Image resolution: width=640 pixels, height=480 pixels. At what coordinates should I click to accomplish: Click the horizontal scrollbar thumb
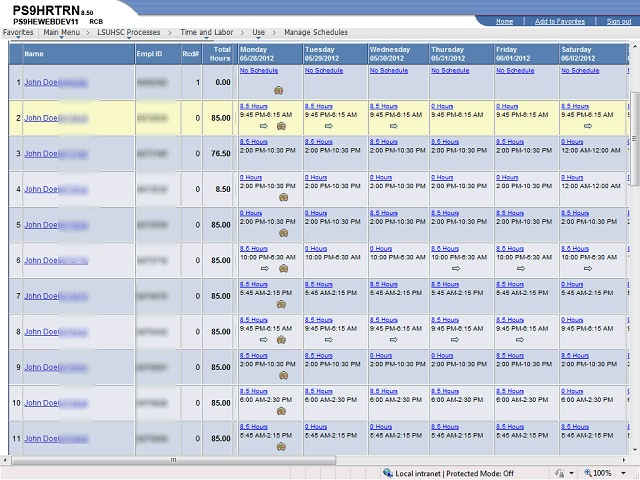tap(173, 460)
